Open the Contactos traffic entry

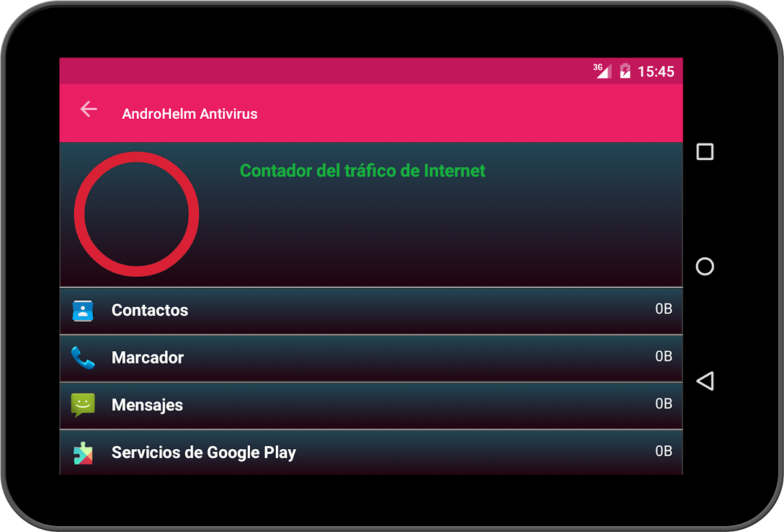pos(371,311)
